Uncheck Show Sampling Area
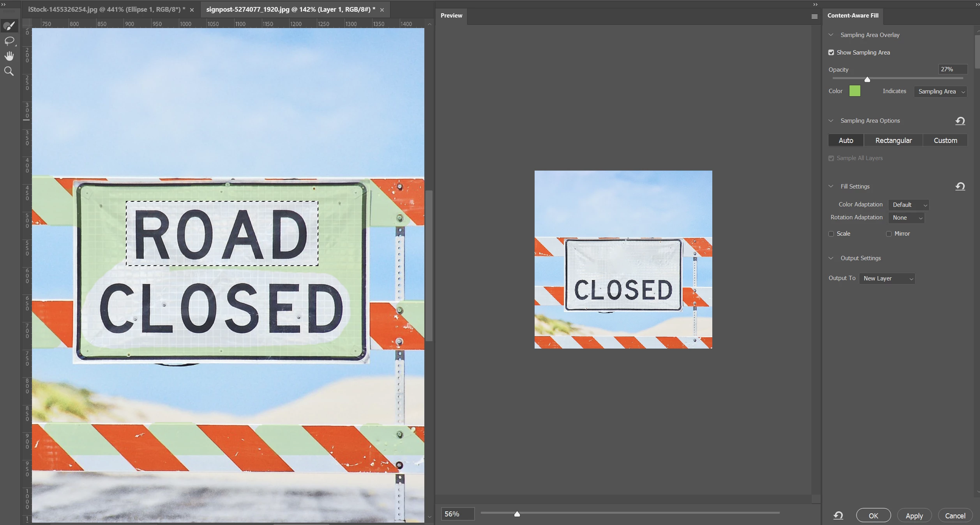Viewport: 980px width, 525px height. point(831,53)
